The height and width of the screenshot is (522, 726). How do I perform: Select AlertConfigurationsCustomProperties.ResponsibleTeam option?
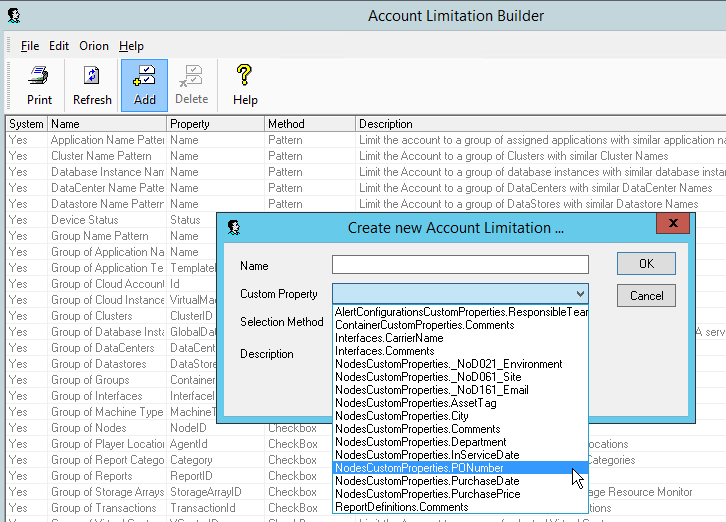pyautogui.click(x=460, y=312)
